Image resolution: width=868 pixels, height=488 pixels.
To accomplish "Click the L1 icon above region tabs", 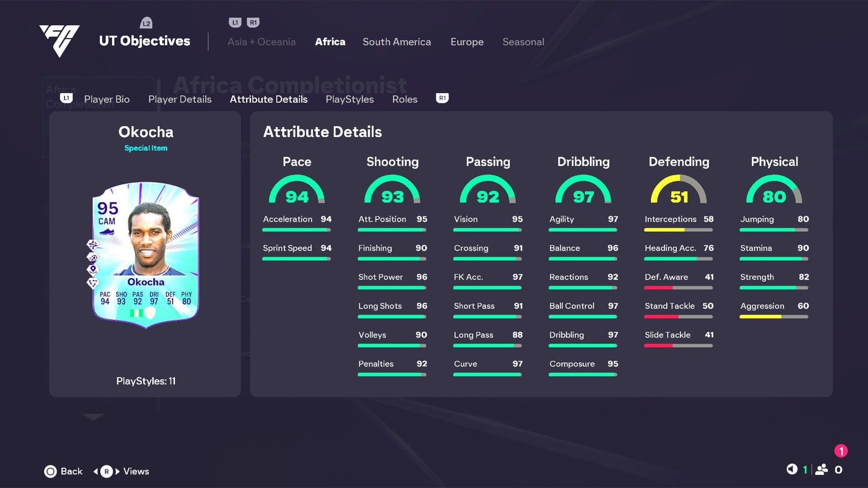I will click(x=235, y=23).
